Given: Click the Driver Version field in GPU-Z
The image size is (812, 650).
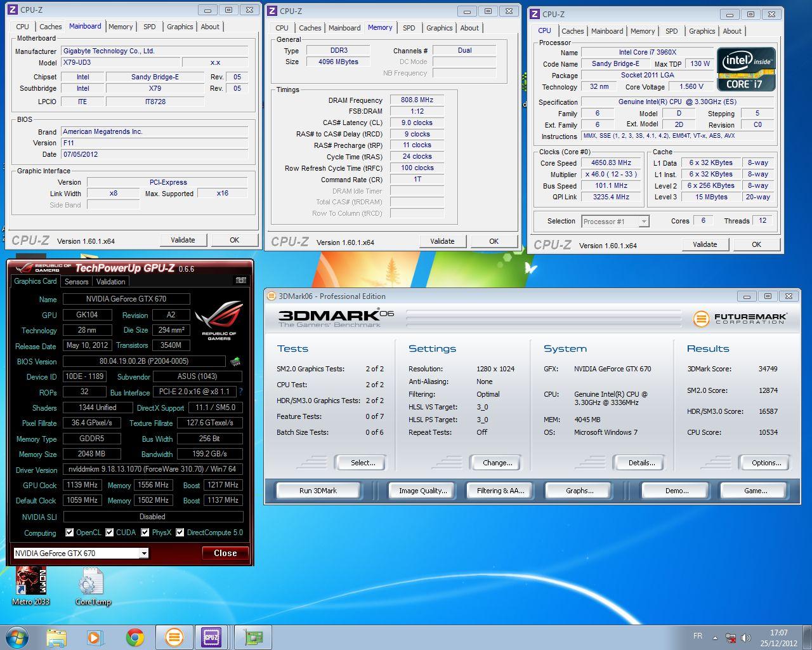Looking at the screenshot, I should pyautogui.click(x=152, y=469).
